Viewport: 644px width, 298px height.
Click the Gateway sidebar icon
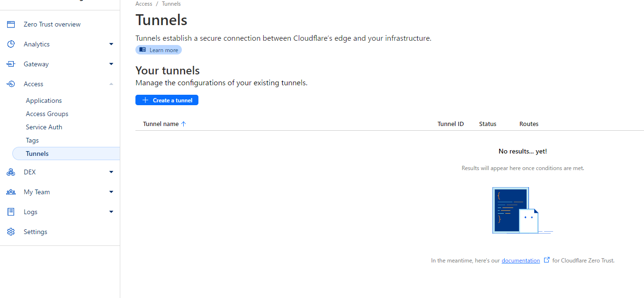pyautogui.click(x=11, y=64)
